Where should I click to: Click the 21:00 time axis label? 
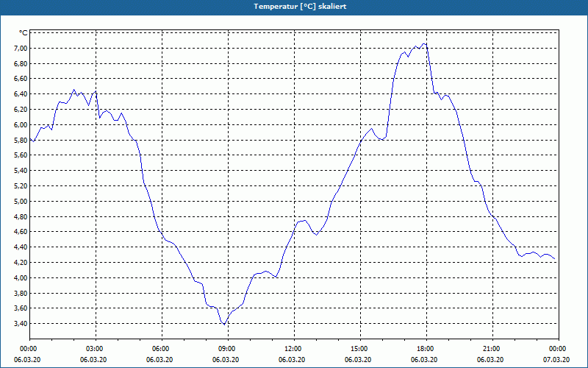point(491,349)
